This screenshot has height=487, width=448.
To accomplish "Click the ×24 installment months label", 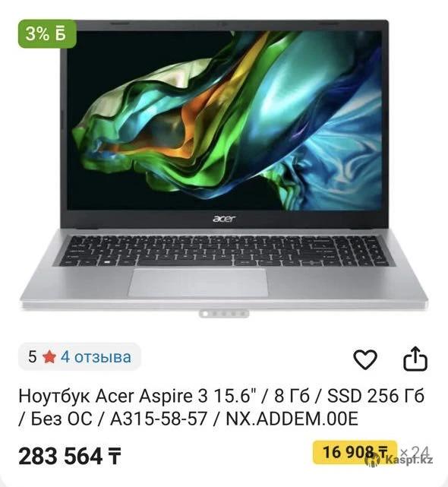I will point(415,452).
